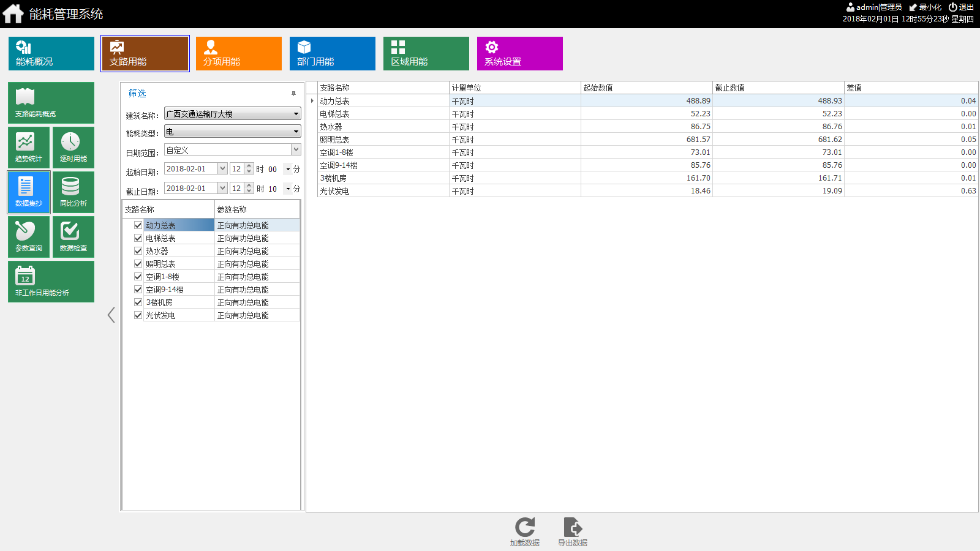Sort by 计量单位 column header
This screenshot has height=551, width=980.
pyautogui.click(x=515, y=88)
